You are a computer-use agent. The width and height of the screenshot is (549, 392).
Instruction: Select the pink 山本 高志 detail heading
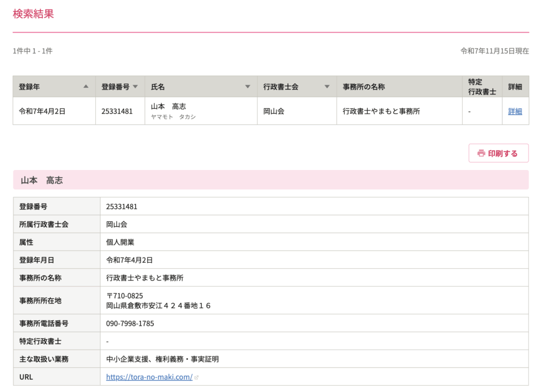(42, 180)
